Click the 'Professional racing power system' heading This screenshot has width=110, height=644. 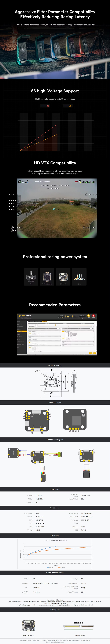55,257
